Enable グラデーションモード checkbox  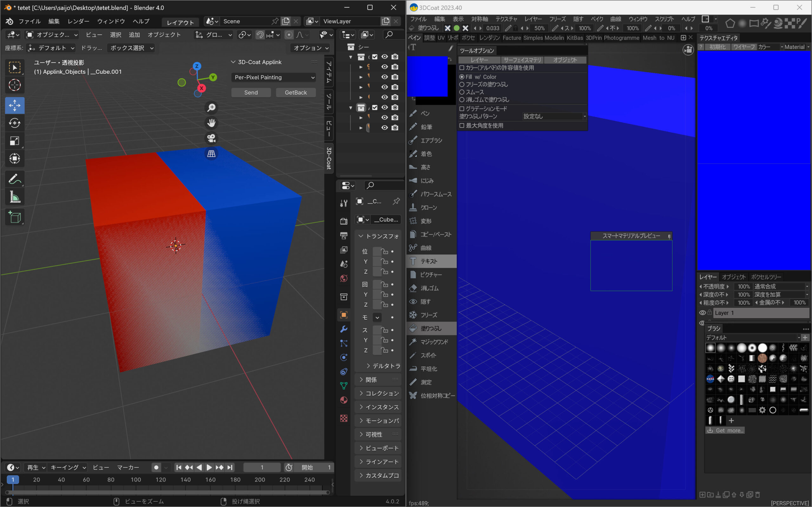tap(462, 109)
